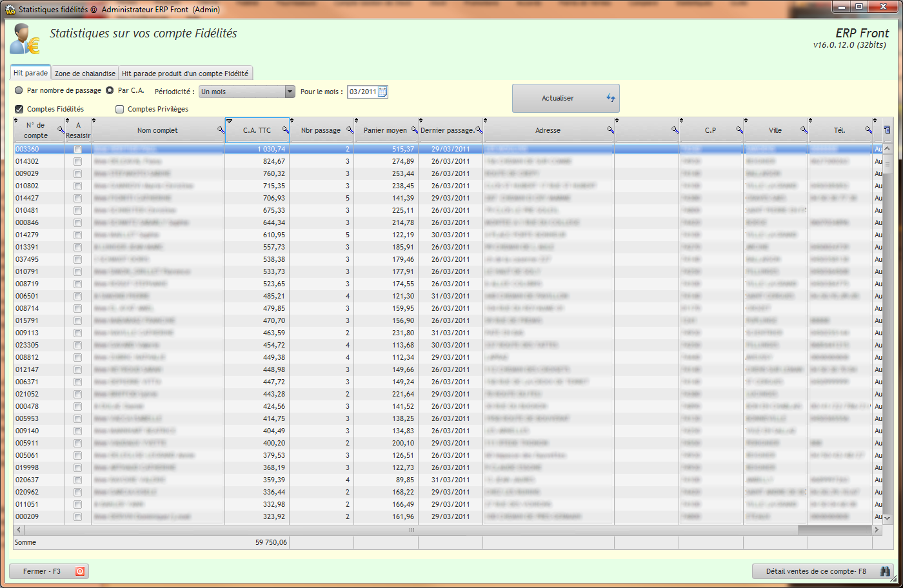Click search icon in Nbr passage column
Screen dimensions: 903x588
[x=350, y=130]
